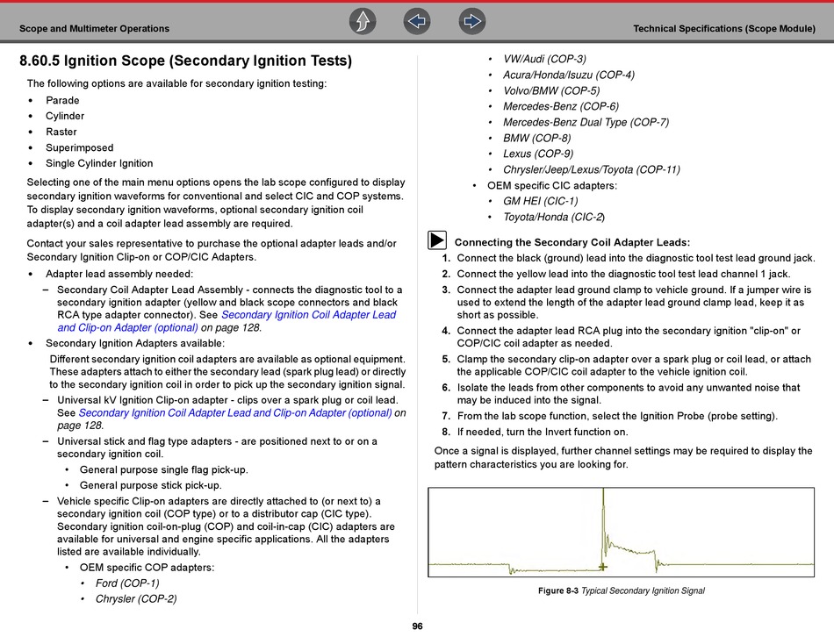
Task: Select the 'Parade' bullet item
Action: tap(62, 101)
